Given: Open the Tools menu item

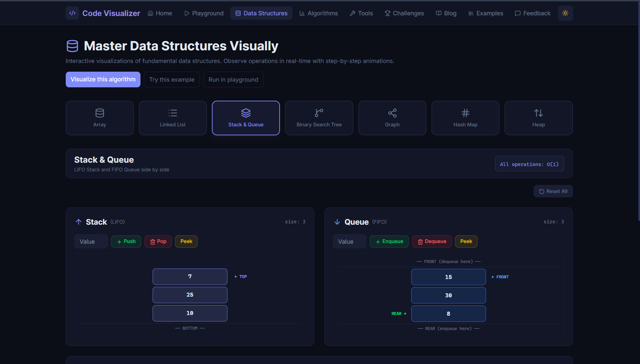Looking at the screenshot, I should (361, 13).
